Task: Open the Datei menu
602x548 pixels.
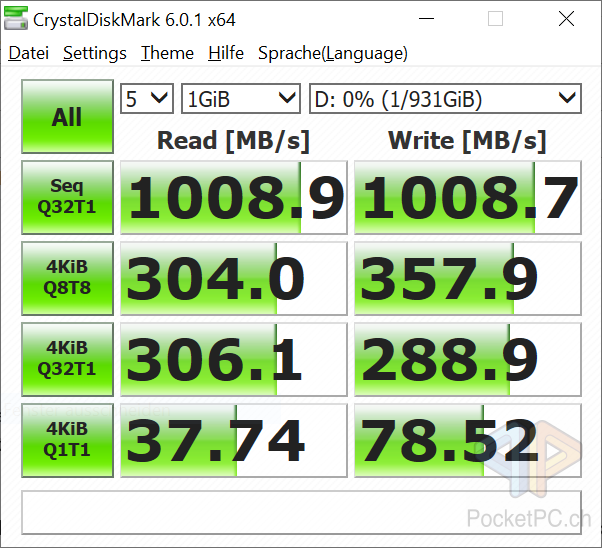Action: coord(28,53)
